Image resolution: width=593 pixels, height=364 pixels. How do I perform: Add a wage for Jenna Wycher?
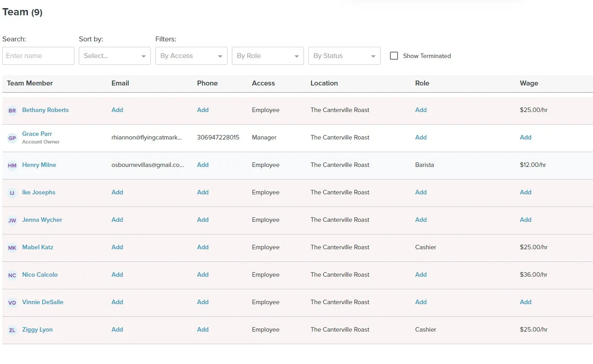click(526, 220)
